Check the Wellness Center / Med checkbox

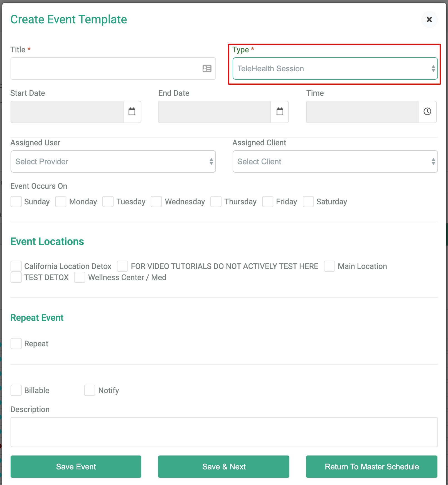pyautogui.click(x=80, y=277)
